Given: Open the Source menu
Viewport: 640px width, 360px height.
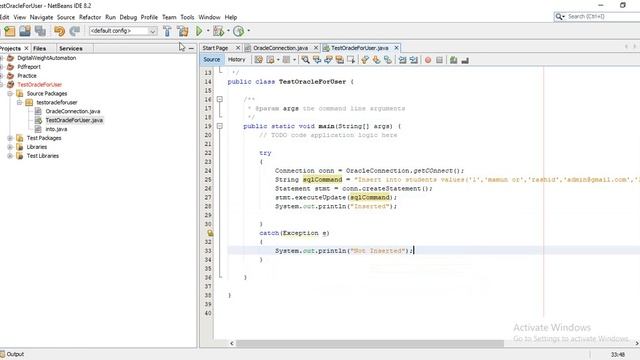Looking at the screenshot, I should click(x=66, y=17).
